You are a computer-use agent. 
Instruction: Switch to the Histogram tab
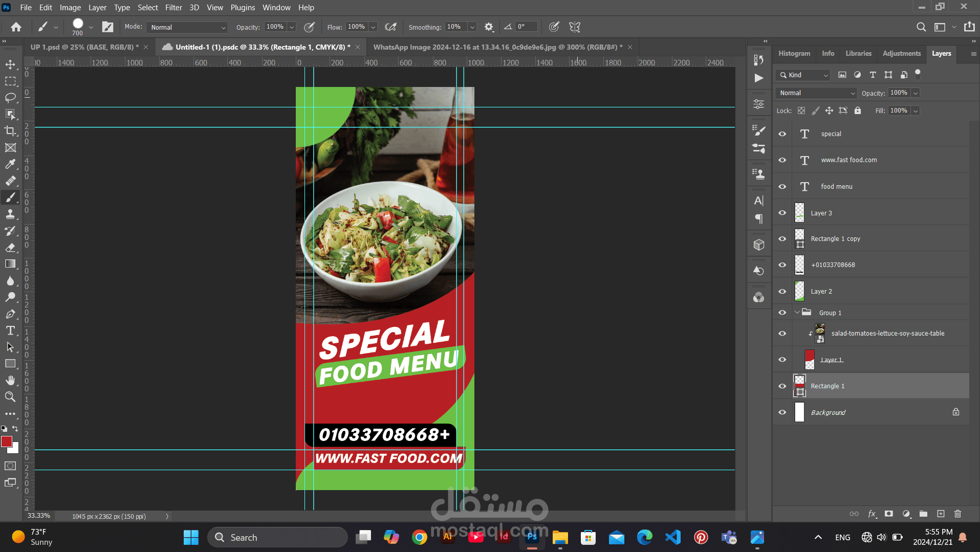794,54
